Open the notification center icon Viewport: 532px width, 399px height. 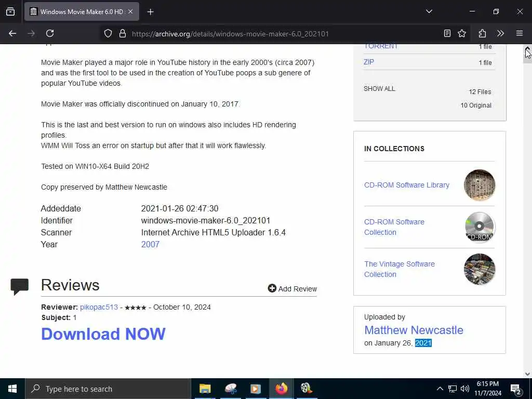point(515,389)
